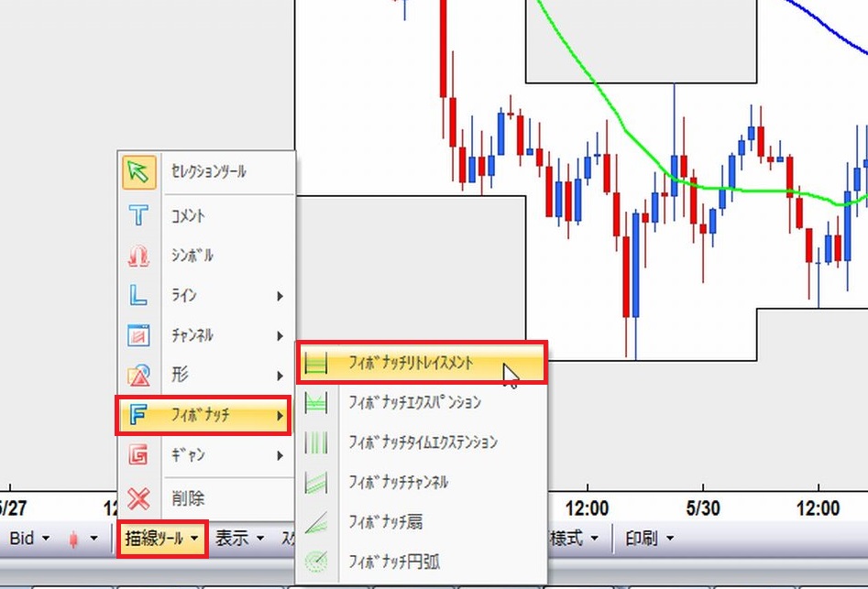The height and width of the screenshot is (589, 868).
Task: Select 削除 menu entry
Action: point(207,498)
